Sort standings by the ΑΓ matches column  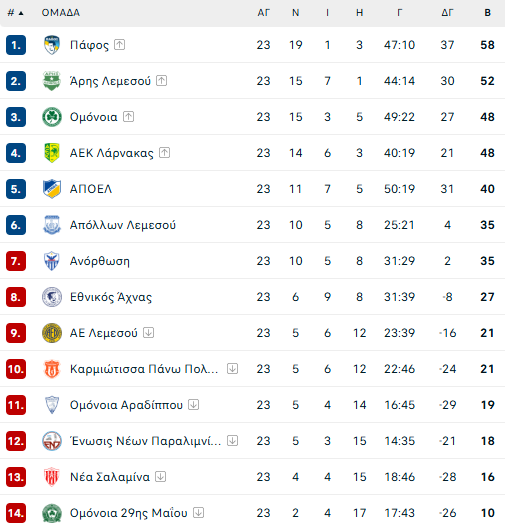pos(264,13)
